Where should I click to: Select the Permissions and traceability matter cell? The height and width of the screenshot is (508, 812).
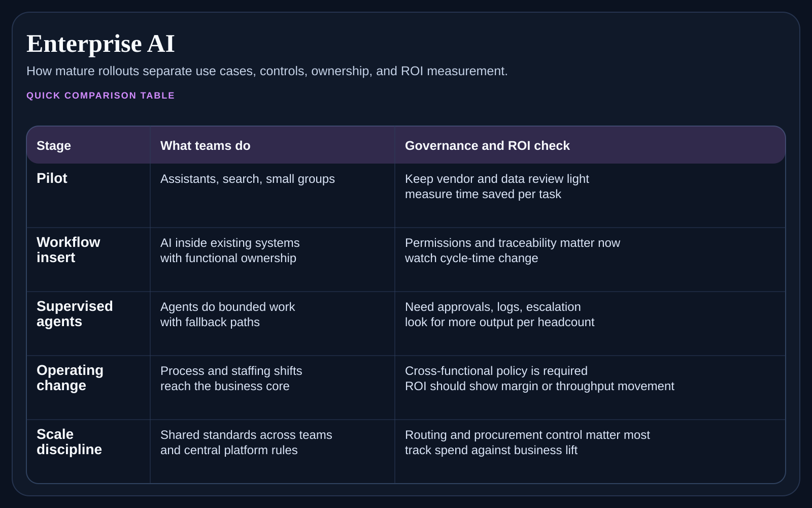(x=513, y=250)
